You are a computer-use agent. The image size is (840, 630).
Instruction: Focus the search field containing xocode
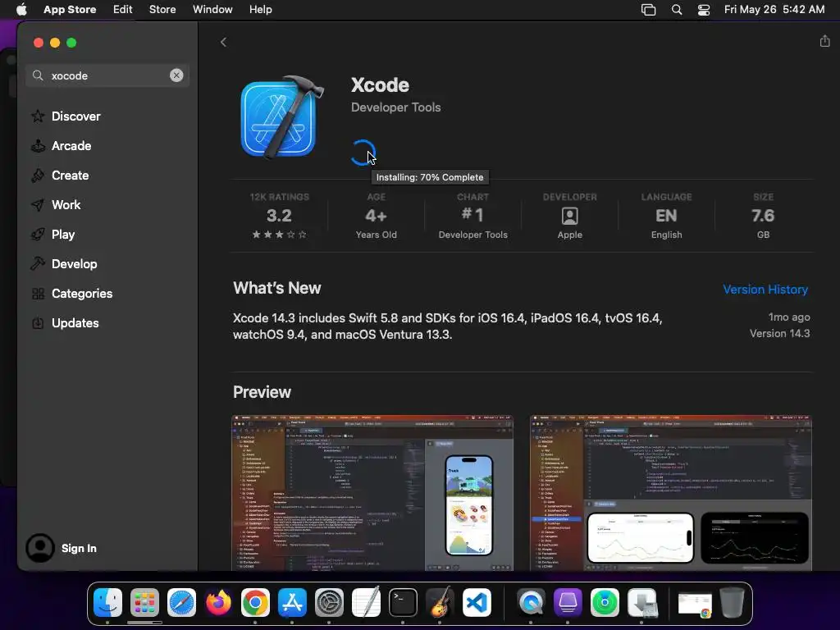(x=107, y=75)
